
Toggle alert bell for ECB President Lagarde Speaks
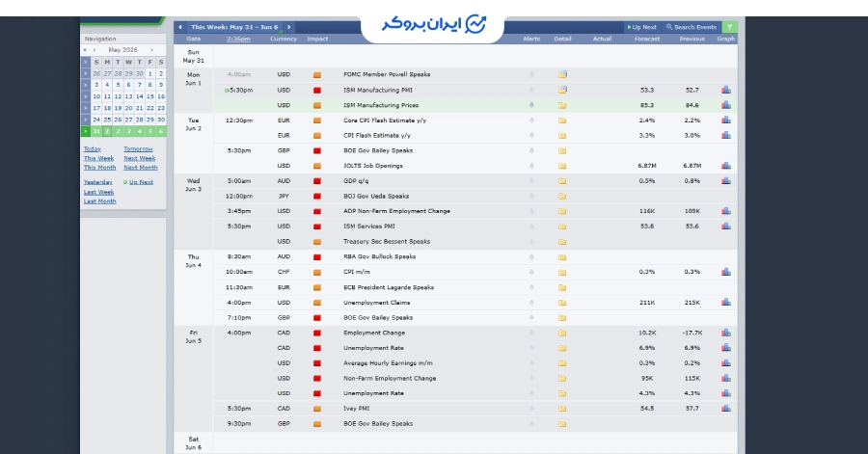(531, 287)
